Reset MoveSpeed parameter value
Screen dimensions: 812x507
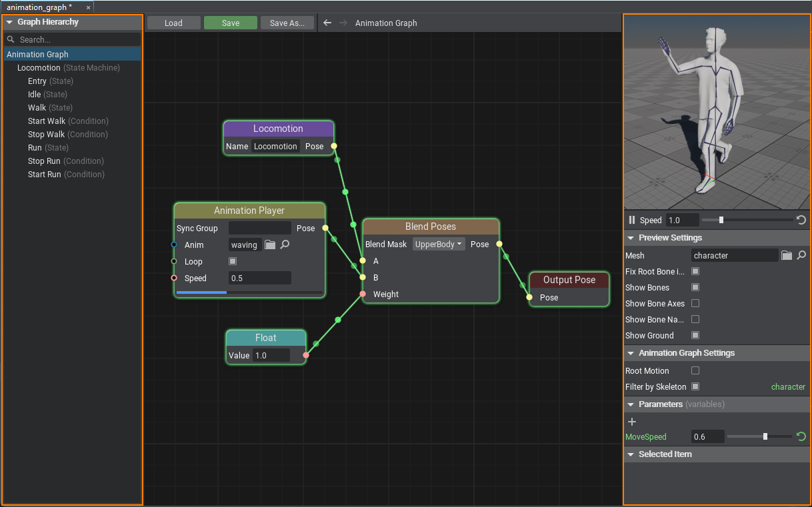coord(801,437)
